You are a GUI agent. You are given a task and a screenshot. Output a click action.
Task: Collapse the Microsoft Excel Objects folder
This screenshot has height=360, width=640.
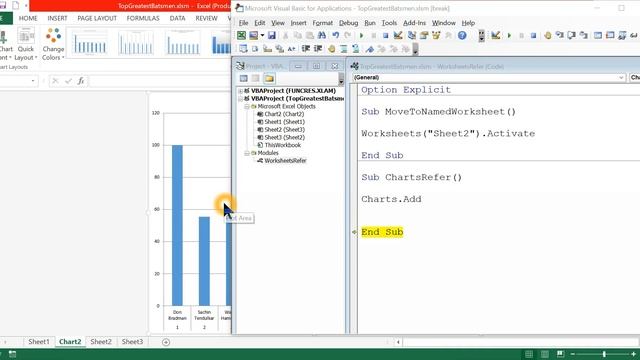tap(247, 107)
